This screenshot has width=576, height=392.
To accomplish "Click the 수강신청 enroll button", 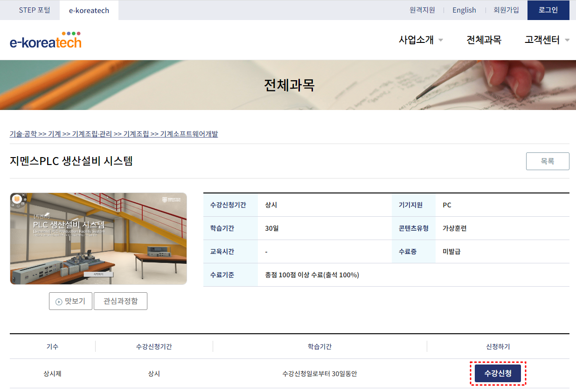I will (498, 373).
